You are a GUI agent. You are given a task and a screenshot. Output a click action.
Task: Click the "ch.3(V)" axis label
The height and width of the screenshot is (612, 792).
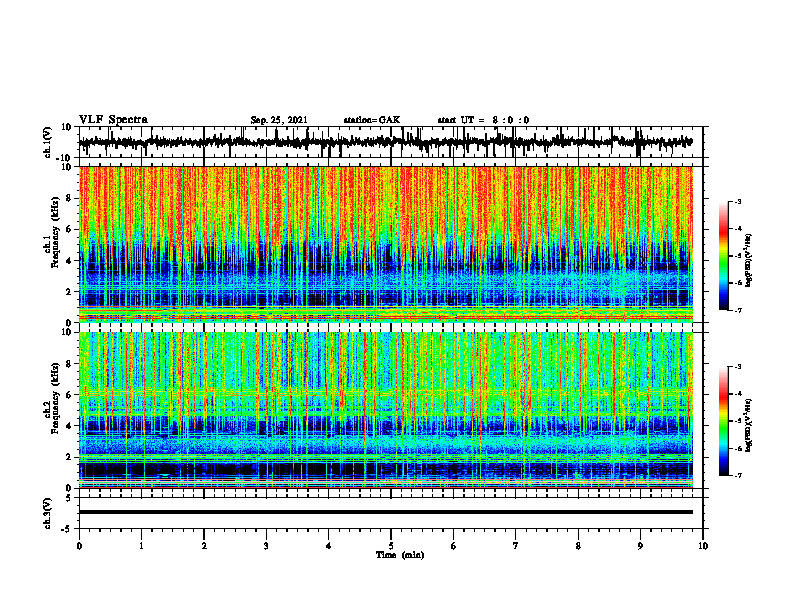[48, 513]
